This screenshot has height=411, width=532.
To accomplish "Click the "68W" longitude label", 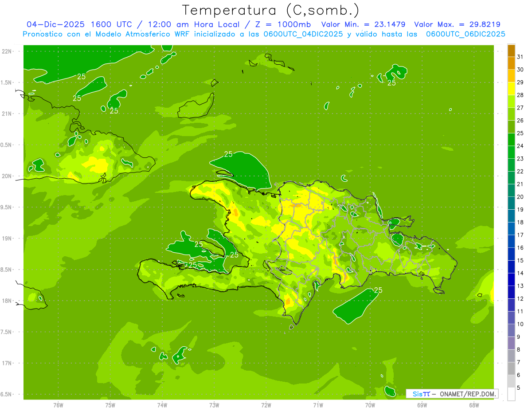I will point(474,405).
